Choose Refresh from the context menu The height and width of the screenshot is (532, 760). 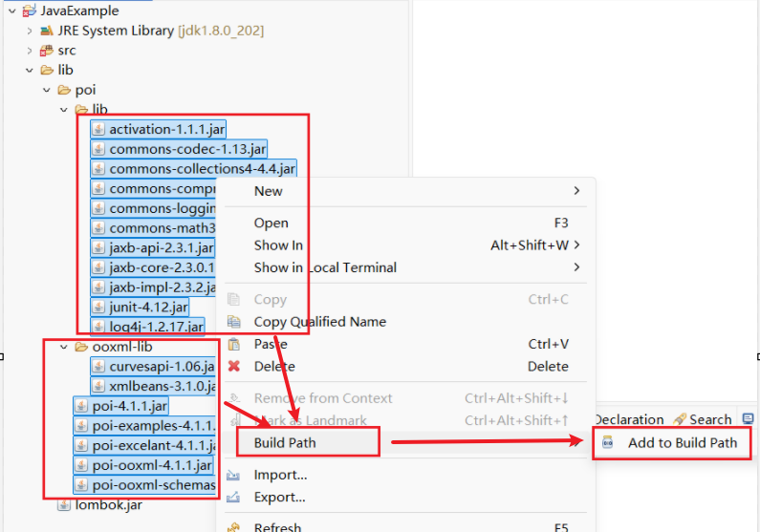point(405,526)
